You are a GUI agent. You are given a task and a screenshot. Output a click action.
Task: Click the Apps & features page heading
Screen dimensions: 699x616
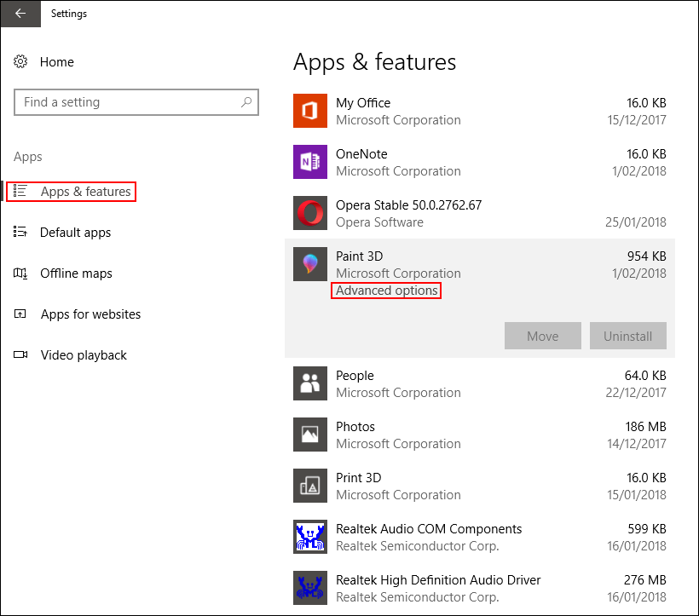click(x=374, y=62)
